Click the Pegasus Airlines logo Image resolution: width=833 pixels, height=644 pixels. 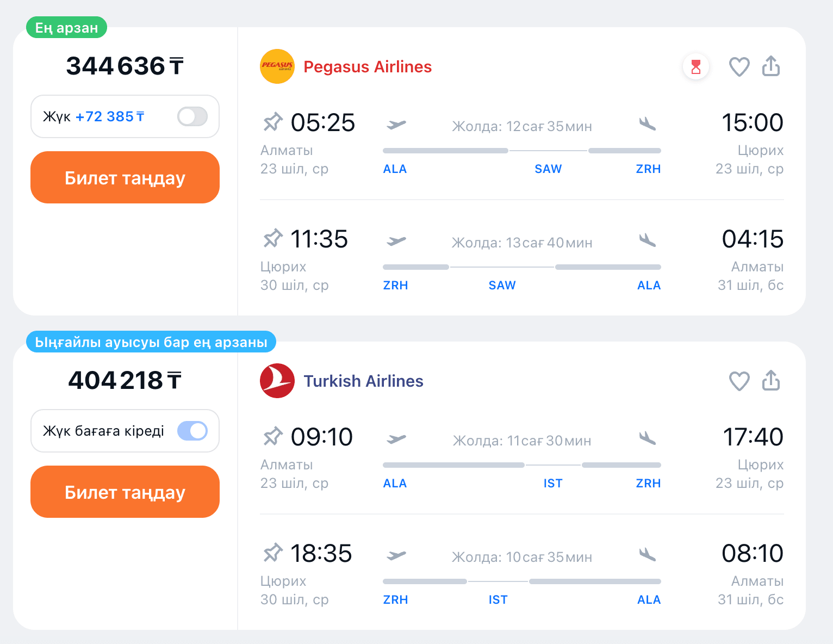[277, 66]
